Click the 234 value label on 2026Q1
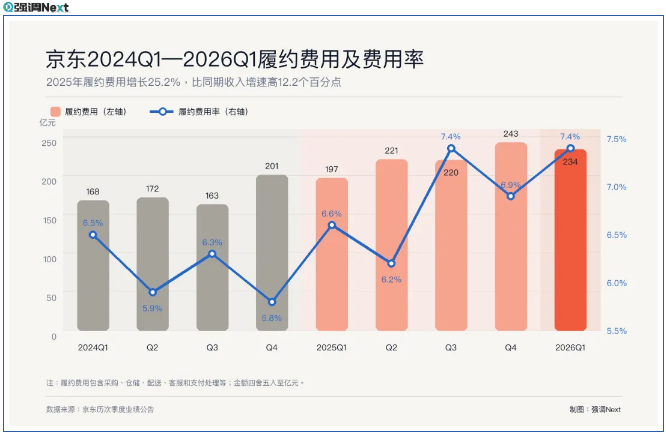This screenshot has width=666, height=433. 570,162
